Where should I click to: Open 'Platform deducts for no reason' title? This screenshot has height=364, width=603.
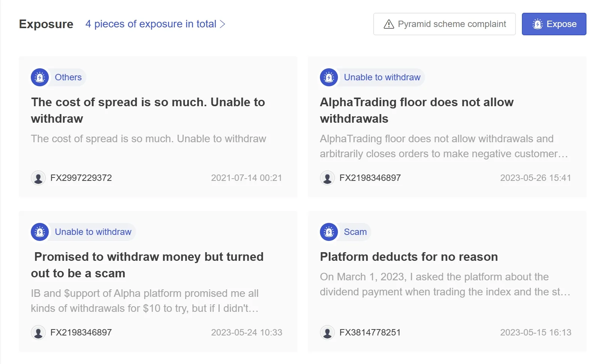point(409,257)
